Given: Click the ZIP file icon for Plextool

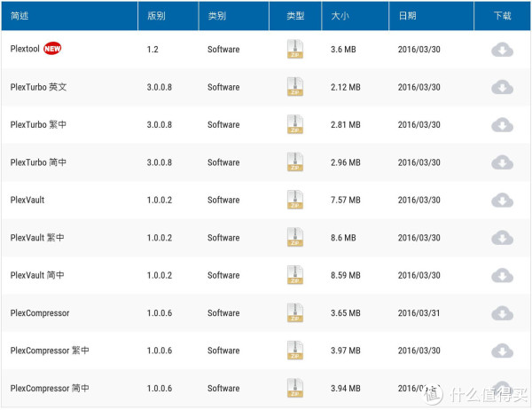Looking at the screenshot, I should pos(295,49).
